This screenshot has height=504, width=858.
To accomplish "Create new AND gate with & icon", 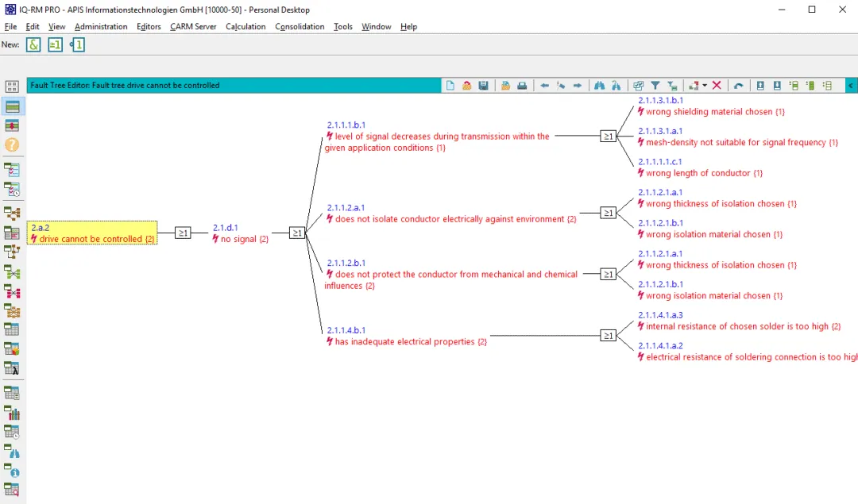I will click(x=33, y=44).
